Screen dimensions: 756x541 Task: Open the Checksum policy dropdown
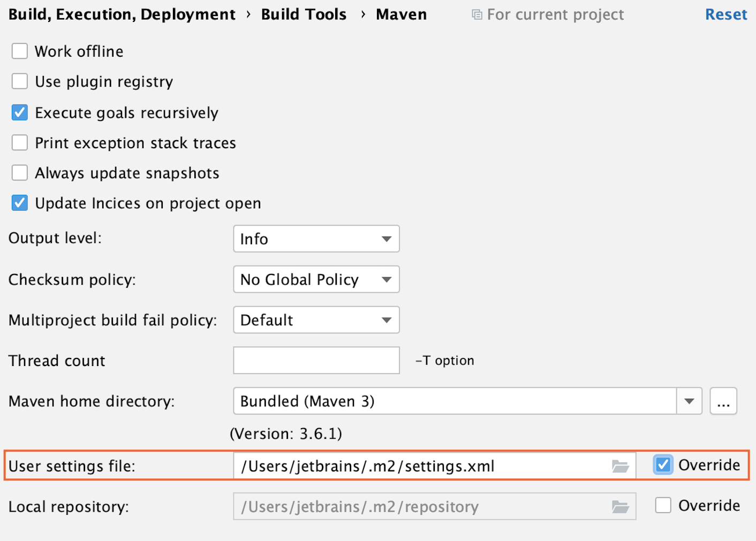pyautogui.click(x=385, y=279)
